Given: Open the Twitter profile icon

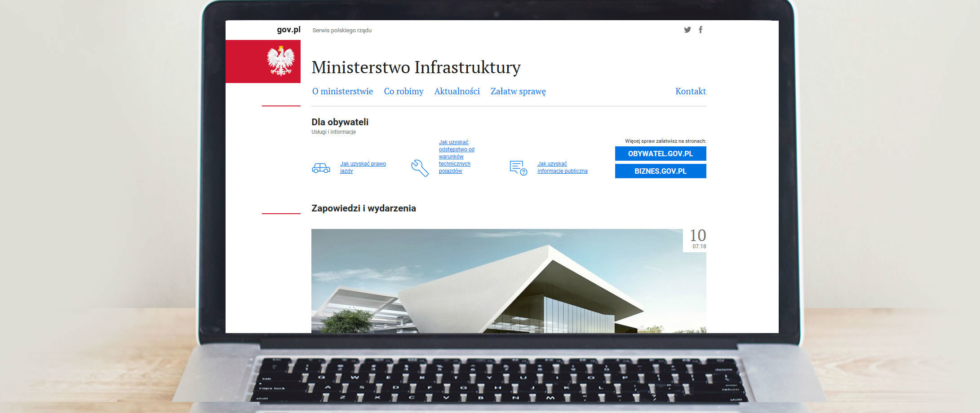Looking at the screenshot, I should pyautogui.click(x=687, y=30).
